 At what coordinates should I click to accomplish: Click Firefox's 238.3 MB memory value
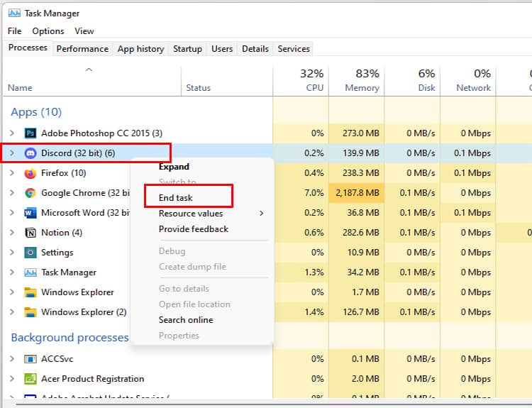[360, 173]
